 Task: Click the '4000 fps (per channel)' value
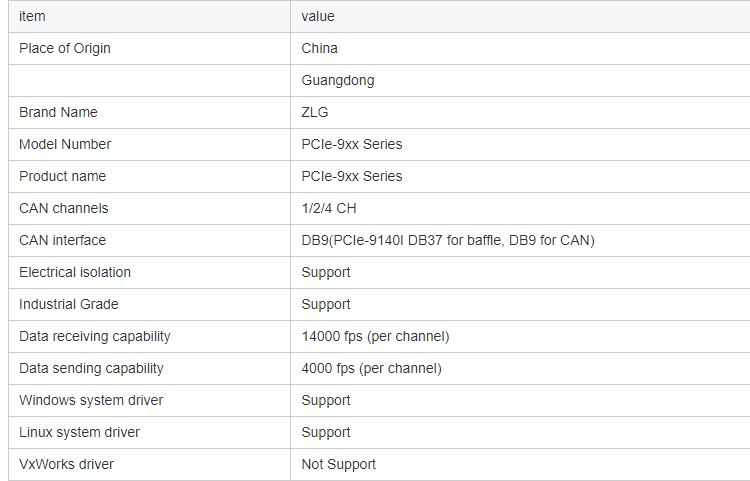372,369
